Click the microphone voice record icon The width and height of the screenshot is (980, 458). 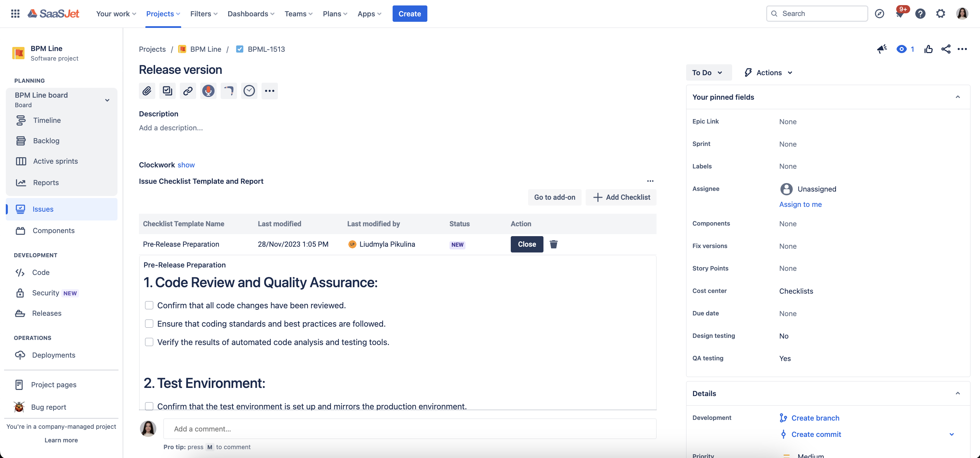point(208,91)
